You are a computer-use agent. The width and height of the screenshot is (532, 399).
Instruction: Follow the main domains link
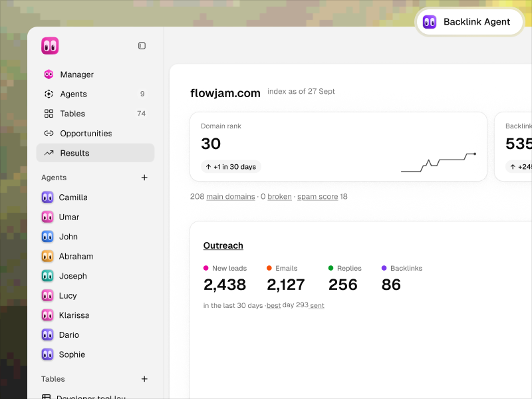[231, 196]
